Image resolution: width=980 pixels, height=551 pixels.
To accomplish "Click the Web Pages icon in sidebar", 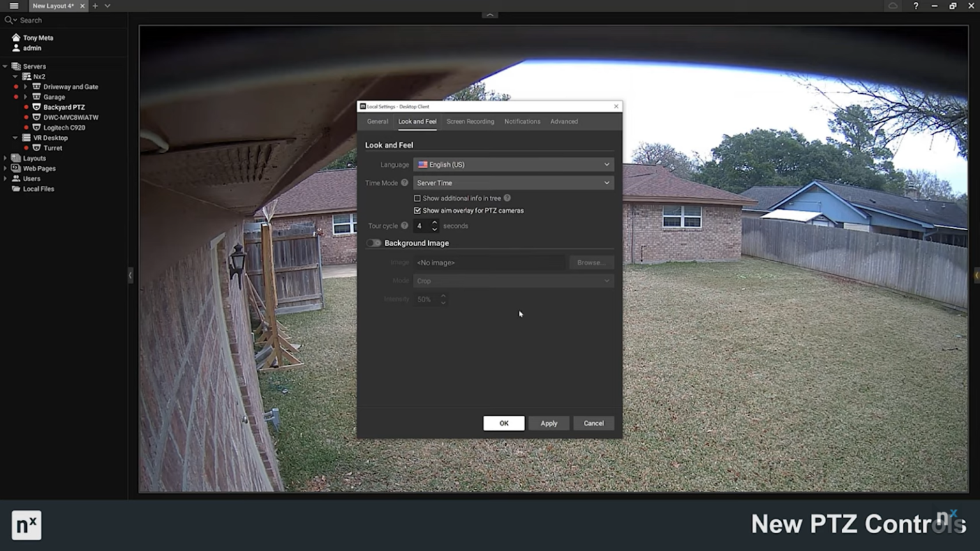I will (15, 168).
